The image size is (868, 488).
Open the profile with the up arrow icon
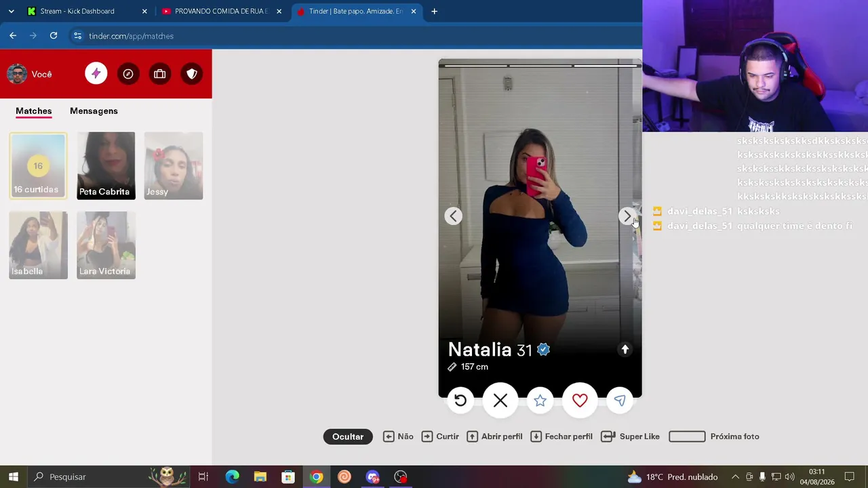[x=625, y=349]
